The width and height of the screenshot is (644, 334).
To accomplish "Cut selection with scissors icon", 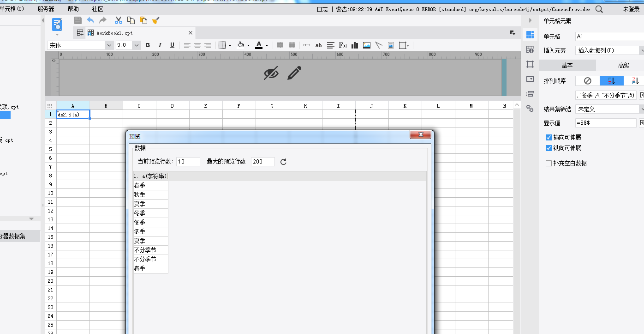I will click(119, 20).
